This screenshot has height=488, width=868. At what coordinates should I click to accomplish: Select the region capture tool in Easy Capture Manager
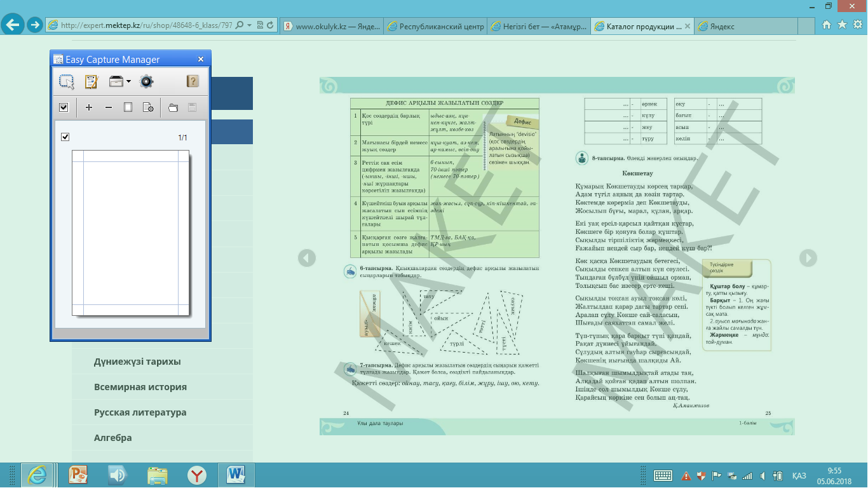[x=67, y=81]
